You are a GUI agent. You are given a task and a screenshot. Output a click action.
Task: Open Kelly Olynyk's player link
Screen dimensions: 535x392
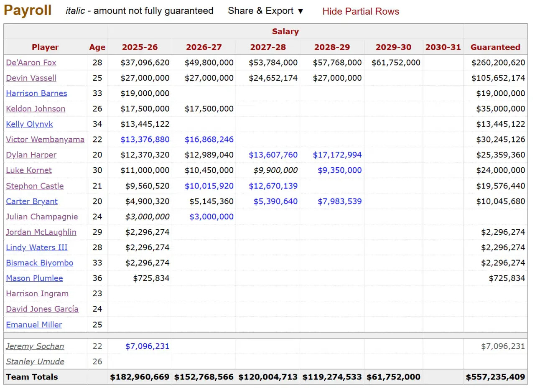tap(29, 124)
